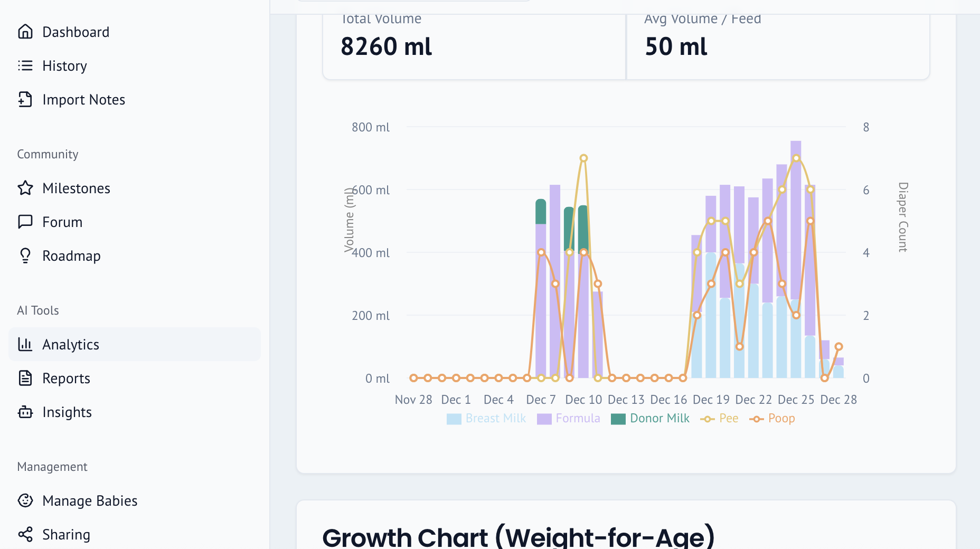The width and height of the screenshot is (980, 549).
Task: Toggle Breast Milk series in chart legend
Action: 486,419
